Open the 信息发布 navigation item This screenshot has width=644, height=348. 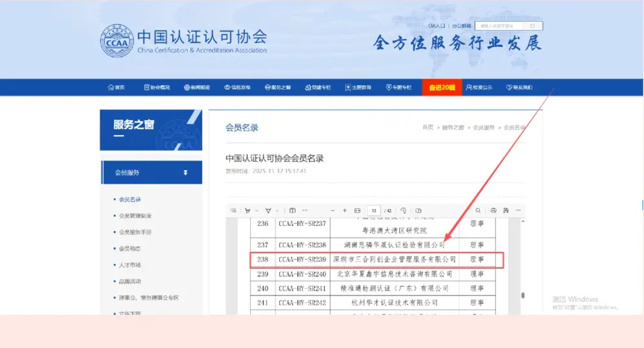pyautogui.click(x=237, y=87)
